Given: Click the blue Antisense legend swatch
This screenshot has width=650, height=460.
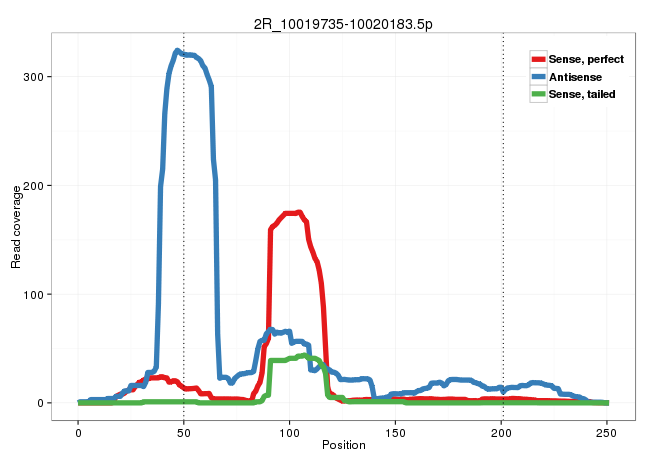Looking at the screenshot, I should (x=538, y=77).
